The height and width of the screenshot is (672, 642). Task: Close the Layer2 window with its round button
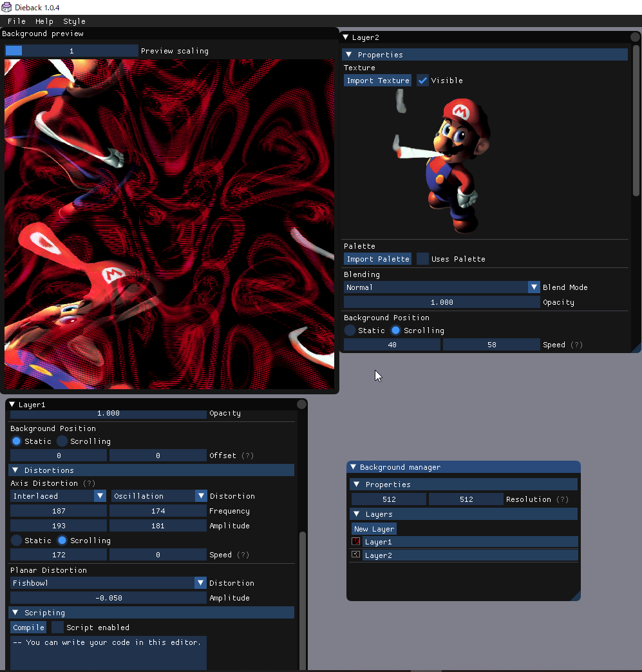tap(635, 37)
